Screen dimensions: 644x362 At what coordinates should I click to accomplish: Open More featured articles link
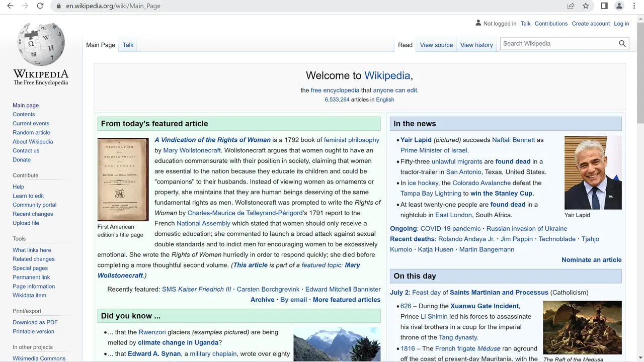pos(347,300)
